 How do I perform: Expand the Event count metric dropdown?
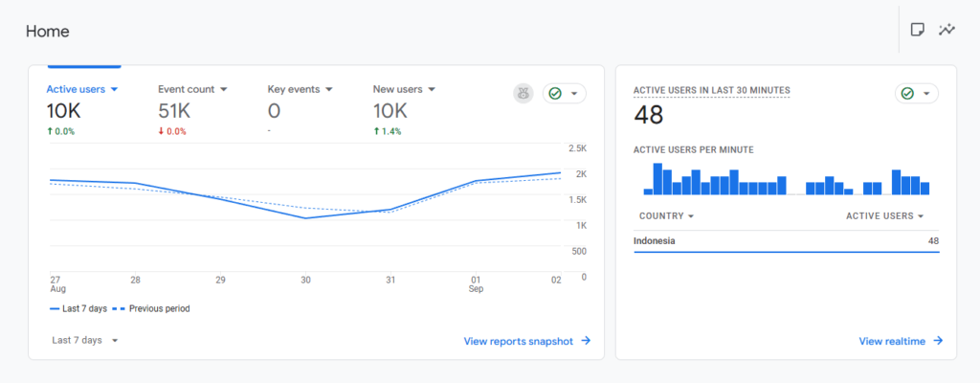click(x=224, y=89)
